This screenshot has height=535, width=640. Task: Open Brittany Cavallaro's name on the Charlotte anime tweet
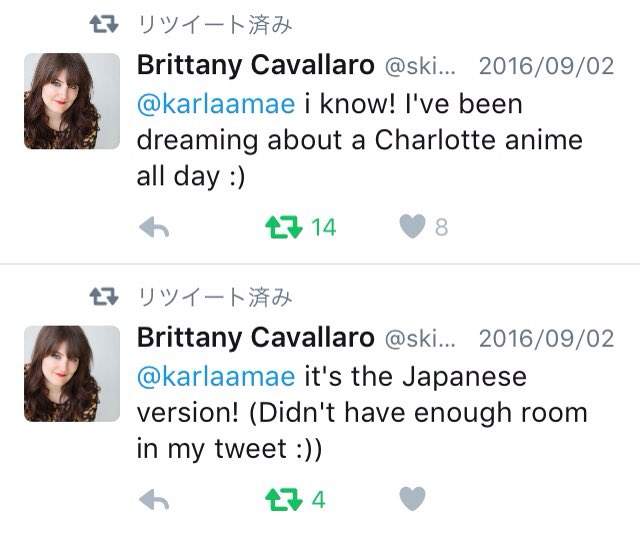[x=256, y=66]
